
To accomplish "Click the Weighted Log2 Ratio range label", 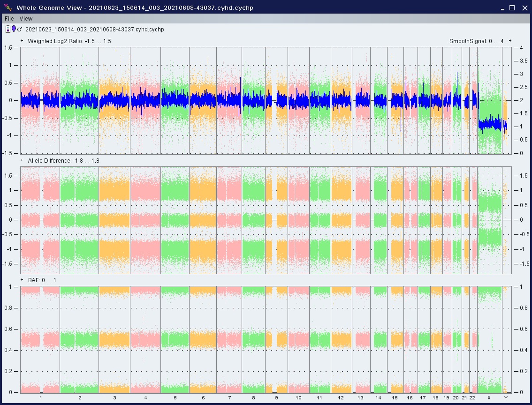I will tap(69, 41).
